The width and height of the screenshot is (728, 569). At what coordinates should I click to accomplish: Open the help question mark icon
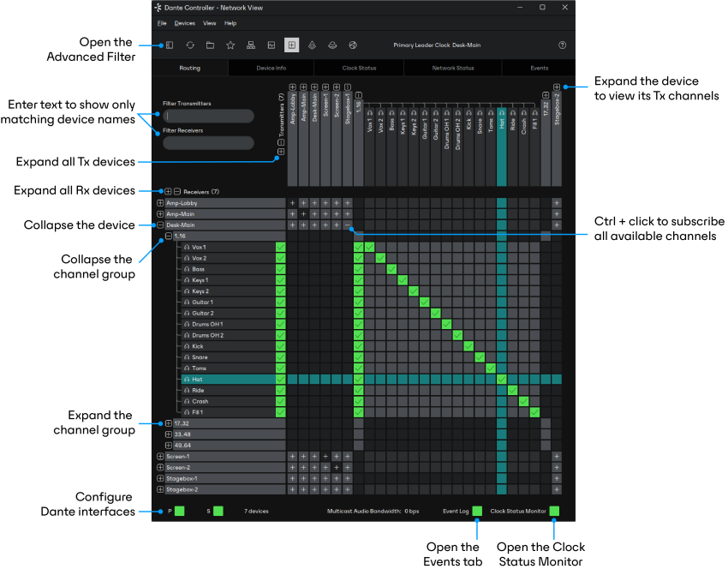[x=562, y=45]
